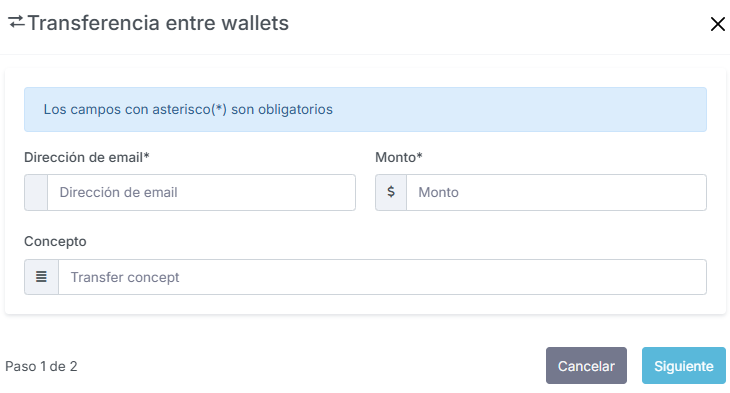Screen dimensions: 730x393
Task: Click the lines icon beside Transfer concept
Action: 41,277
